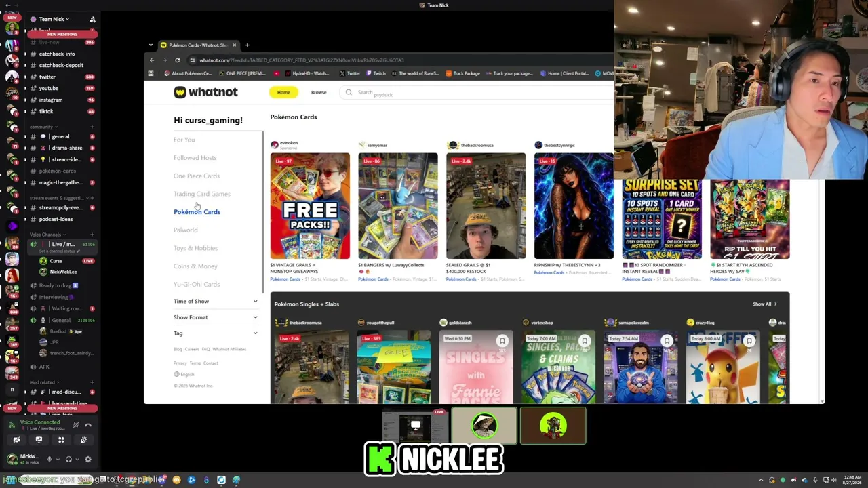
Task: Open thebackroomusa sealed grails stream thumbnail
Action: (x=486, y=206)
